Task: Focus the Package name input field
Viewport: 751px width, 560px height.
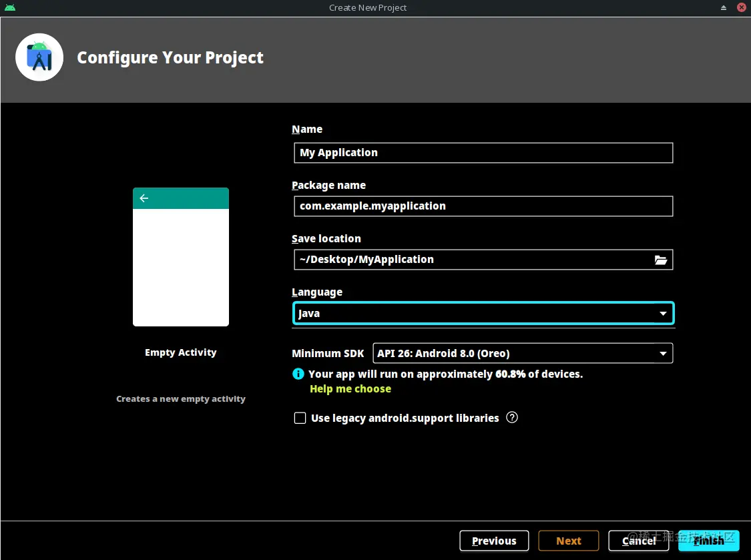Action: pyautogui.click(x=483, y=206)
